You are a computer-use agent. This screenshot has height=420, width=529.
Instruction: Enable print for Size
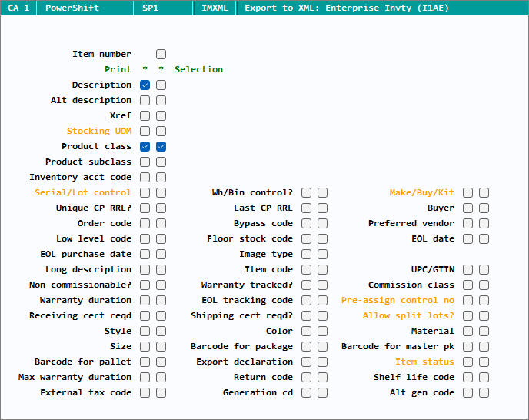145,346
